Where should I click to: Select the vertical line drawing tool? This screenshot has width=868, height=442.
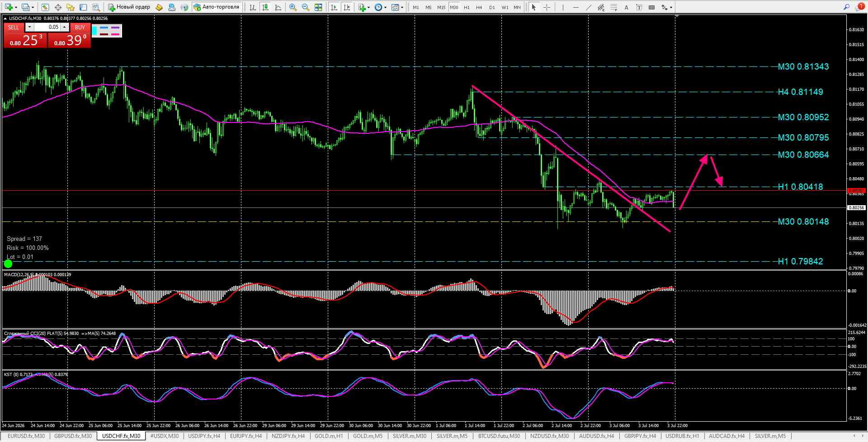(563, 7)
